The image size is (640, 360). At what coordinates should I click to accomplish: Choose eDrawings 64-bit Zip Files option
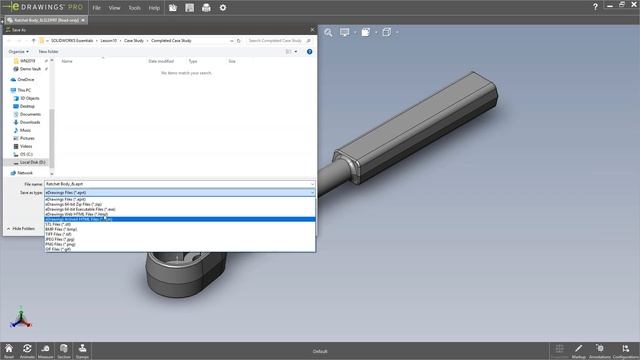(x=180, y=204)
